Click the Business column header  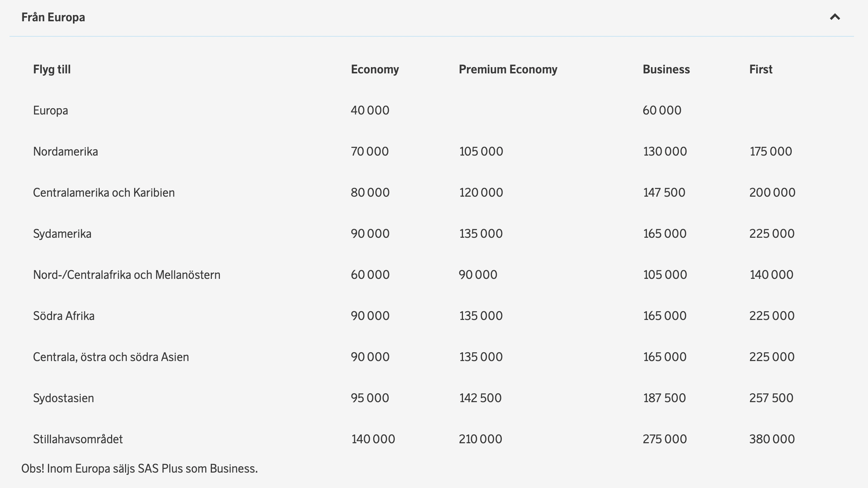666,69
